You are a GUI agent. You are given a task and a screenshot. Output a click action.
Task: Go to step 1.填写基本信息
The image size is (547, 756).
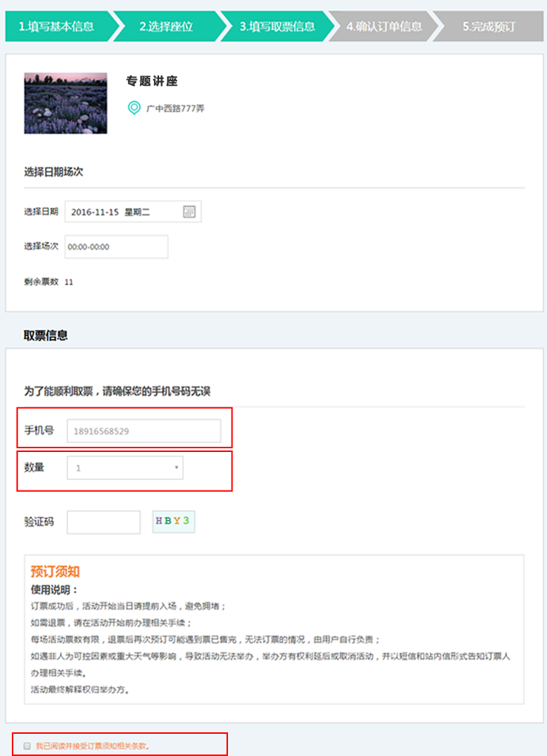point(57,27)
